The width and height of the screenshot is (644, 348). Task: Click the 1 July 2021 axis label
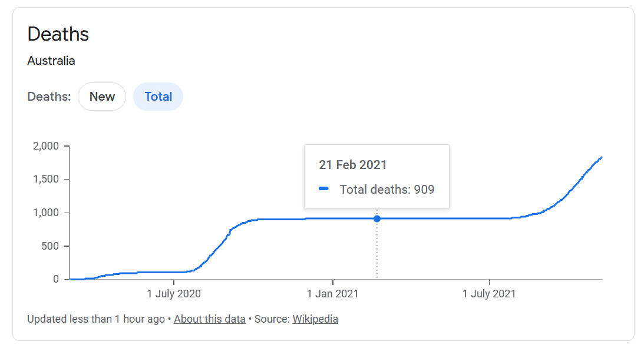[x=489, y=293]
